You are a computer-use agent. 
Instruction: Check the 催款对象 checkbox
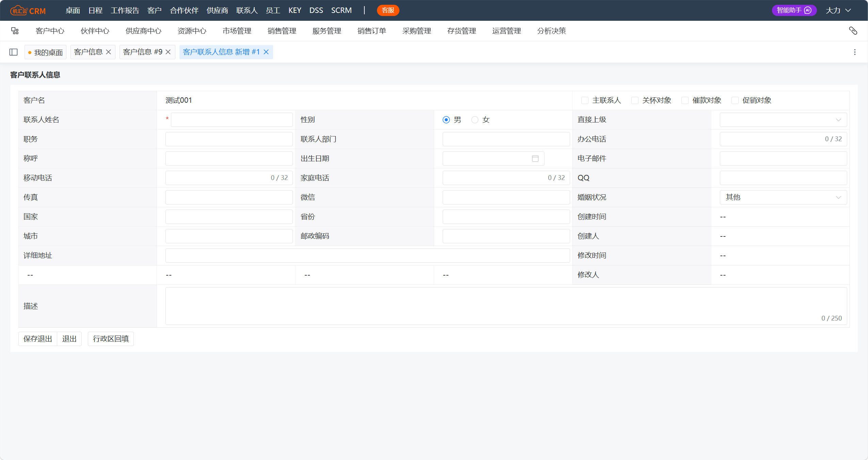[685, 100]
